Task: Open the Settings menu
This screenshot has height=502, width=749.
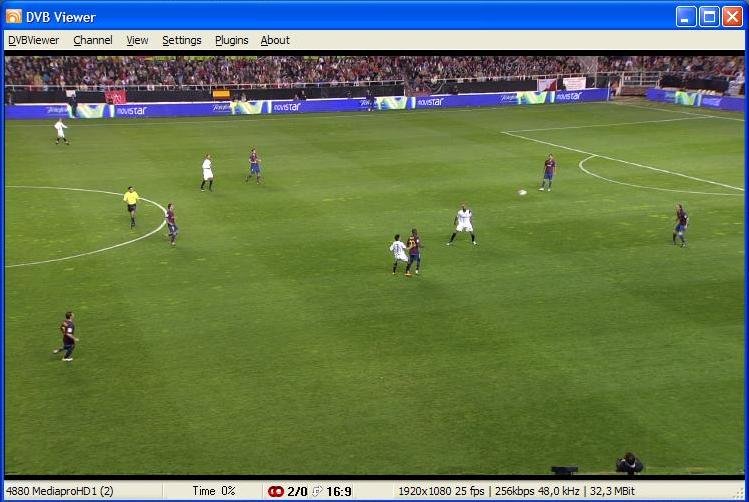Action: click(182, 40)
